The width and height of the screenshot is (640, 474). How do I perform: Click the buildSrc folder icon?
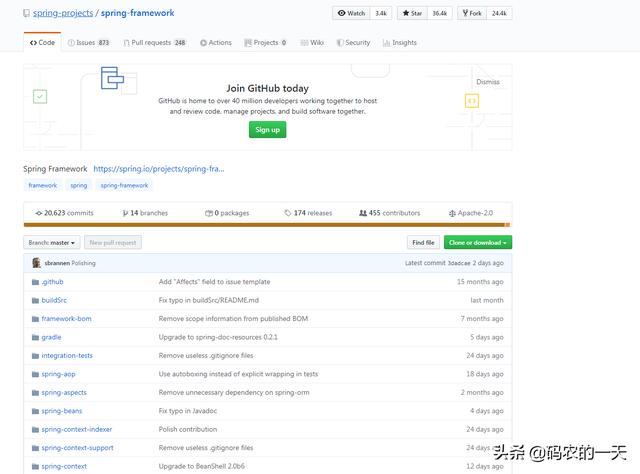pos(36,300)
